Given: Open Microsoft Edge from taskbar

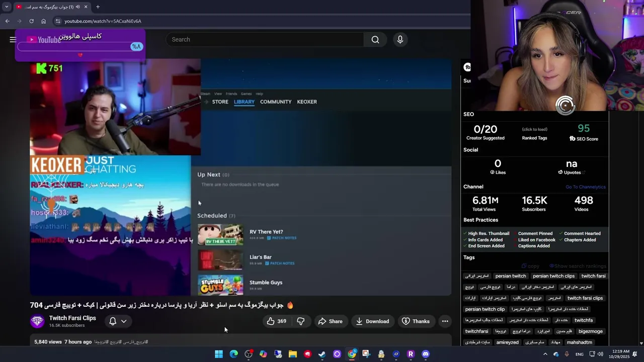Looking at the screenshot, I should (x=233, y=354).
